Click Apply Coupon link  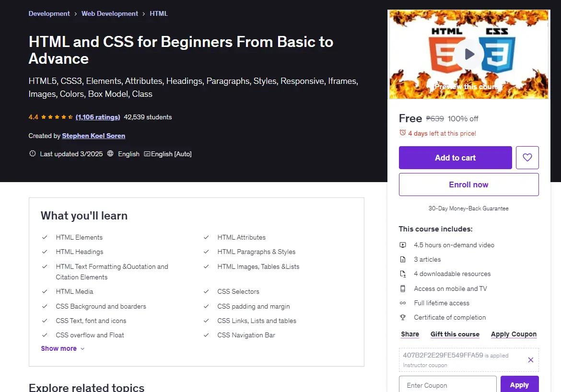pos(514,334)
